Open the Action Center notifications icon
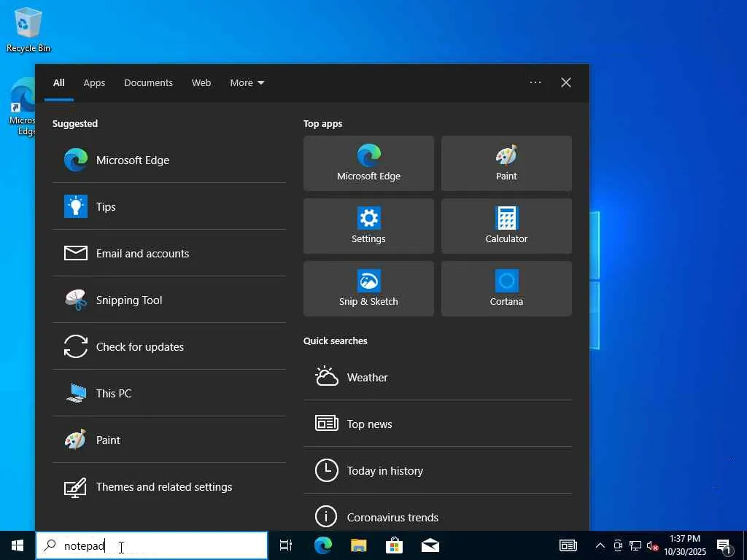This screenshot has height=560, width=747. tap(724, 546)
